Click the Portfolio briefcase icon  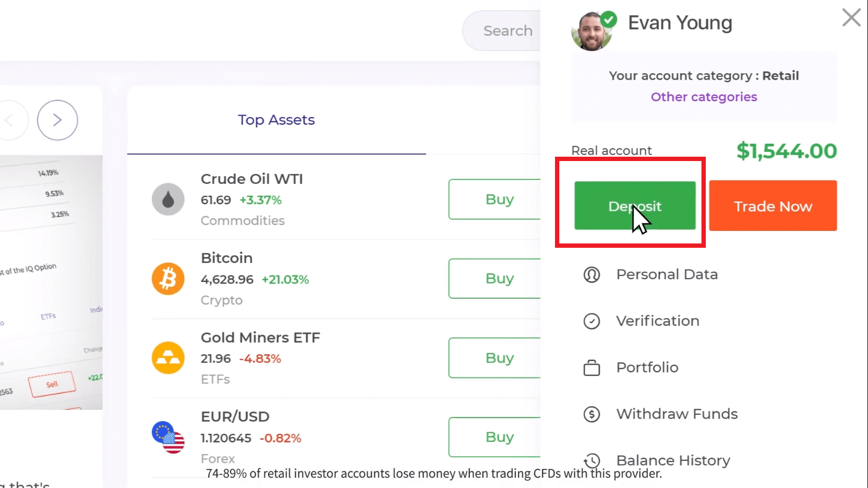point(591,368)
